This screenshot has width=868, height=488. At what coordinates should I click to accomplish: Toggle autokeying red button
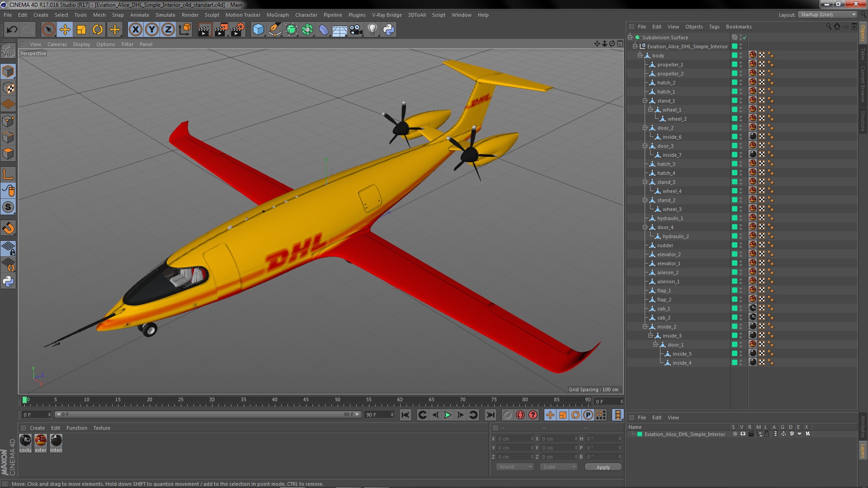click(x=520, y=415)
